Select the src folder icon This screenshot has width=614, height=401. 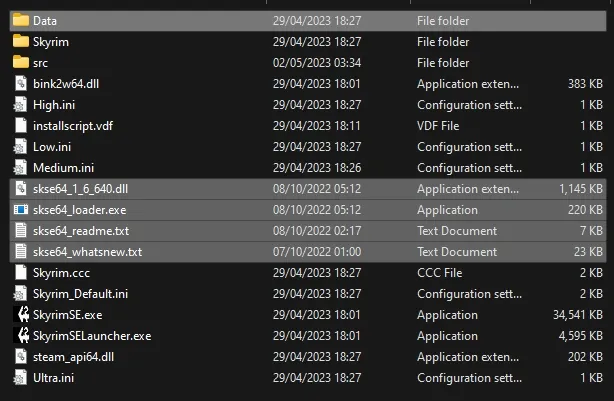pos(20,62)
